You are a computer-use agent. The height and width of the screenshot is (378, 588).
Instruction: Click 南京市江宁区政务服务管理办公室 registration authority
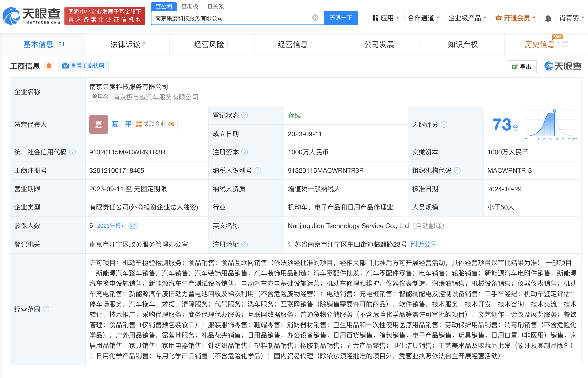tap(139, 244)
